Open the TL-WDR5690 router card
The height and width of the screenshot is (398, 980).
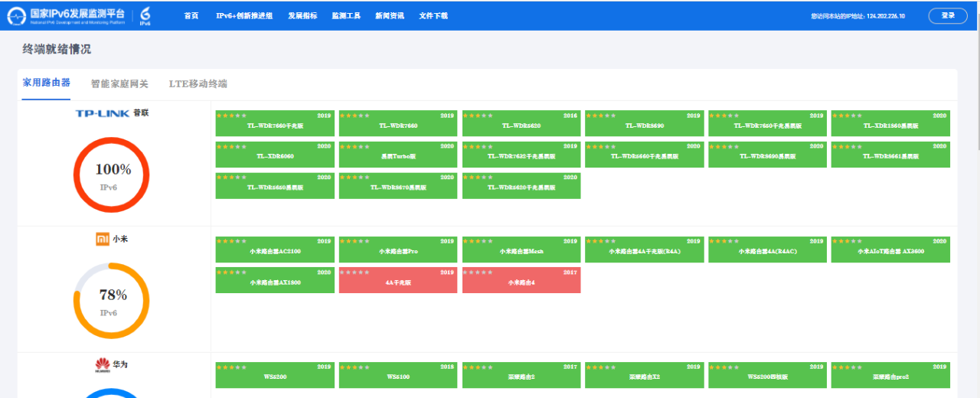pos(645,123)
